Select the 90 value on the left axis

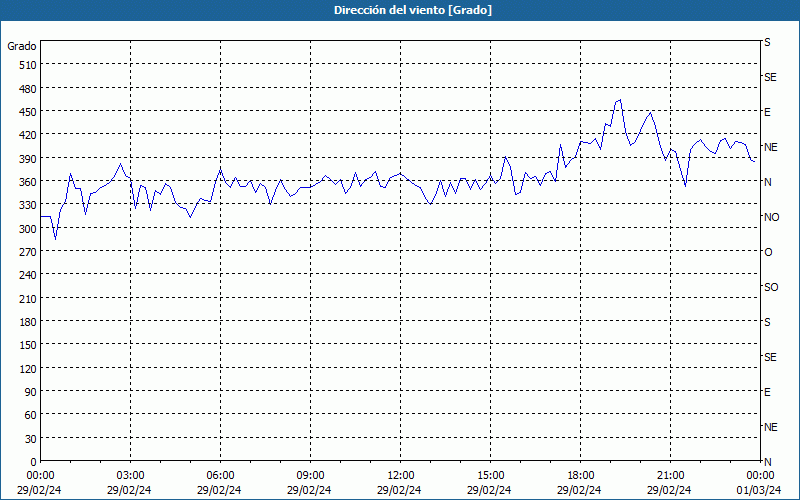[x=31, y=392]
